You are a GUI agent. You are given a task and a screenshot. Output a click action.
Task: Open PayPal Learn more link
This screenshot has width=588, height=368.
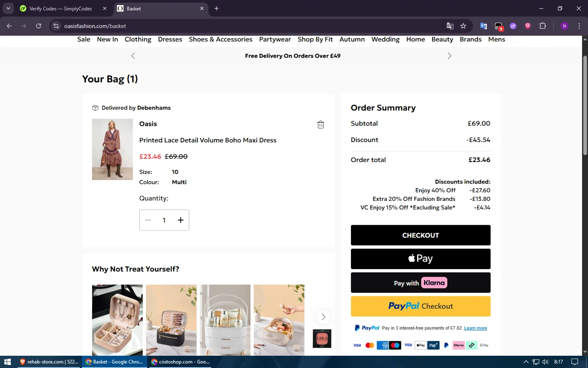(x=475, y=328)
